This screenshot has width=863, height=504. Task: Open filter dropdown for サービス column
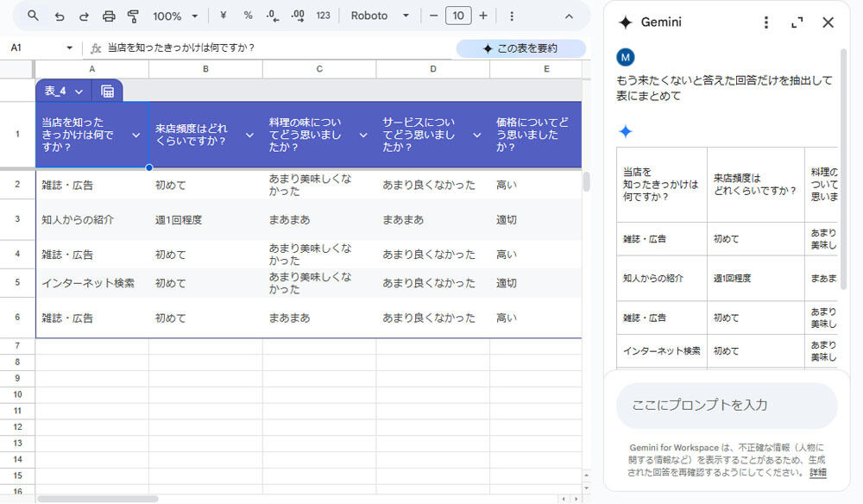476,135
